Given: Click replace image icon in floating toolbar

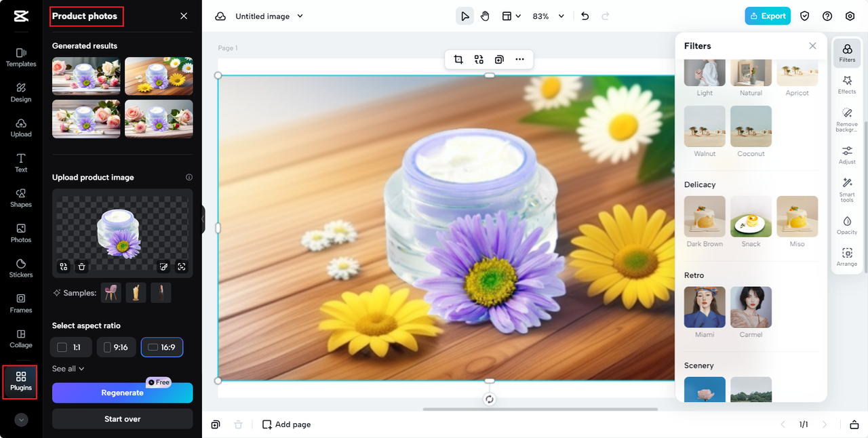Looking at the screenshot, I should point(479,60).
